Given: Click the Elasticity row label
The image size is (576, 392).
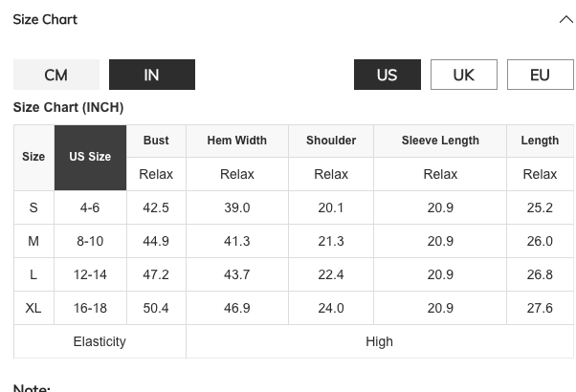Looking at the screenshot, I should click(100, 341).
